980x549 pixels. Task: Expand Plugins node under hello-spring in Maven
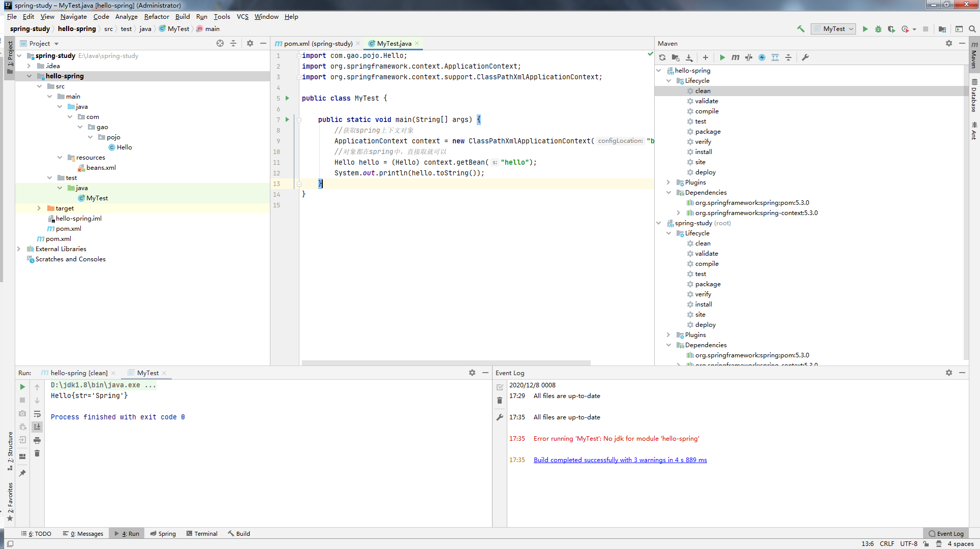(x=668, y=182)
